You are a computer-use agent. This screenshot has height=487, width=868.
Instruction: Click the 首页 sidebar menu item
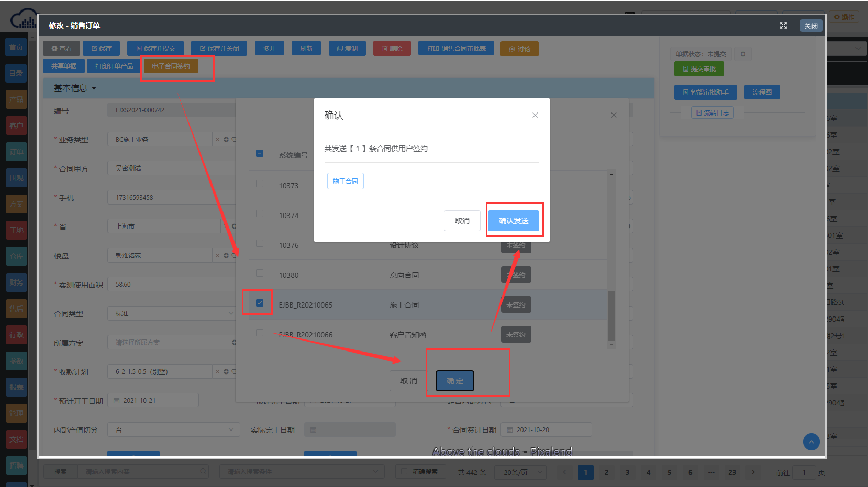pyautogui.click(x=16, y=47)
